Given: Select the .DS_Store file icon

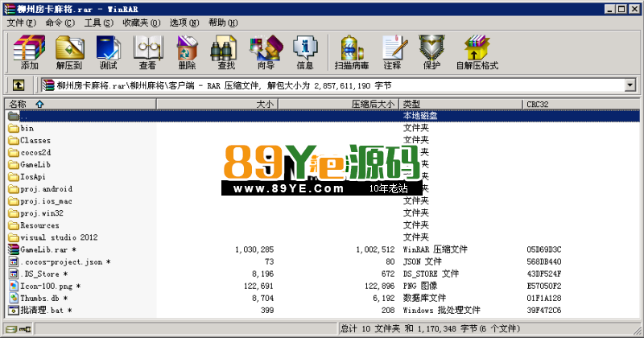Looking at the screenshot, I should 14,274.
